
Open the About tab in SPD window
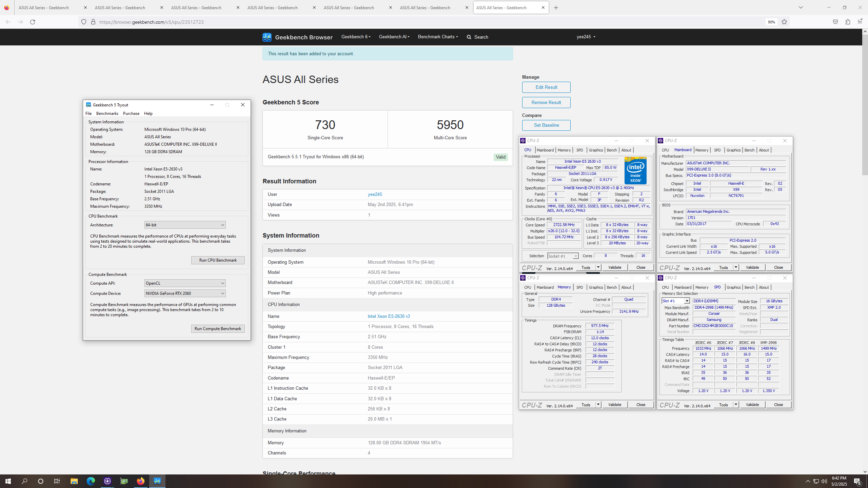[x=764, y=287]
